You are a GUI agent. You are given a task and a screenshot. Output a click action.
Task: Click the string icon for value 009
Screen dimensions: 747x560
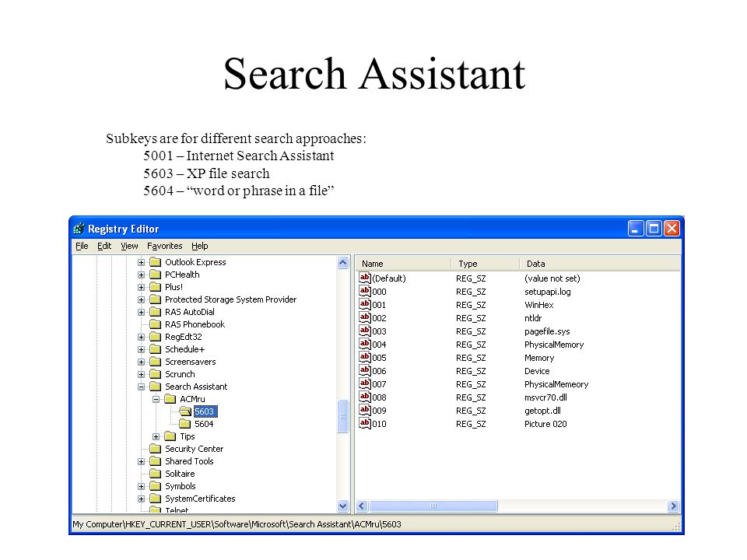365,410
